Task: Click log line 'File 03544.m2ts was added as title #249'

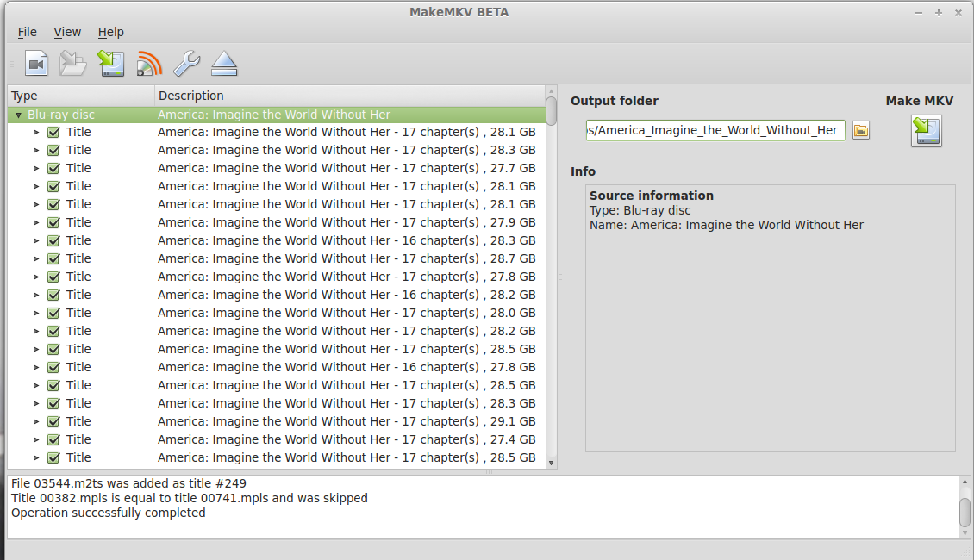Action: click(128, 483)
